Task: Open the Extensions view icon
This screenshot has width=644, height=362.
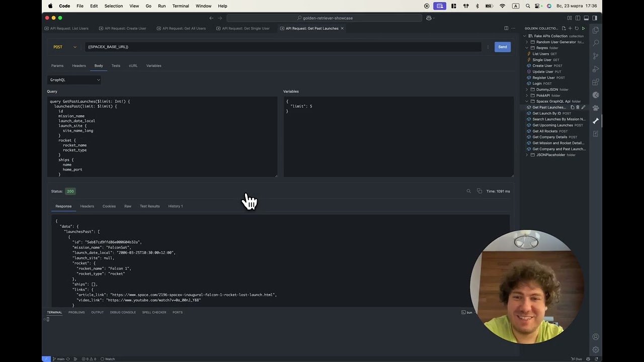Action: [x=596, y=82]
